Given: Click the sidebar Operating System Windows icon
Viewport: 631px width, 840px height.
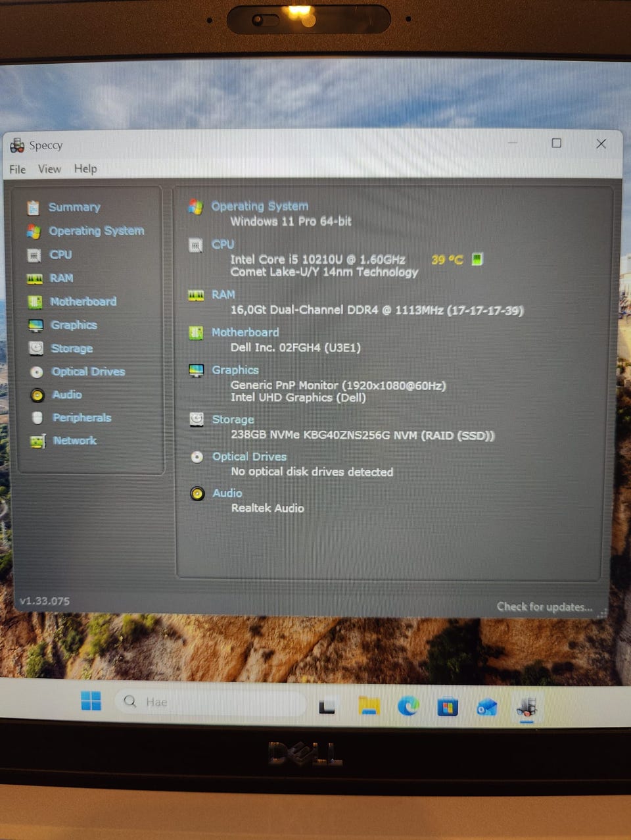Looking at the screenshot, I should click(34, 232).
